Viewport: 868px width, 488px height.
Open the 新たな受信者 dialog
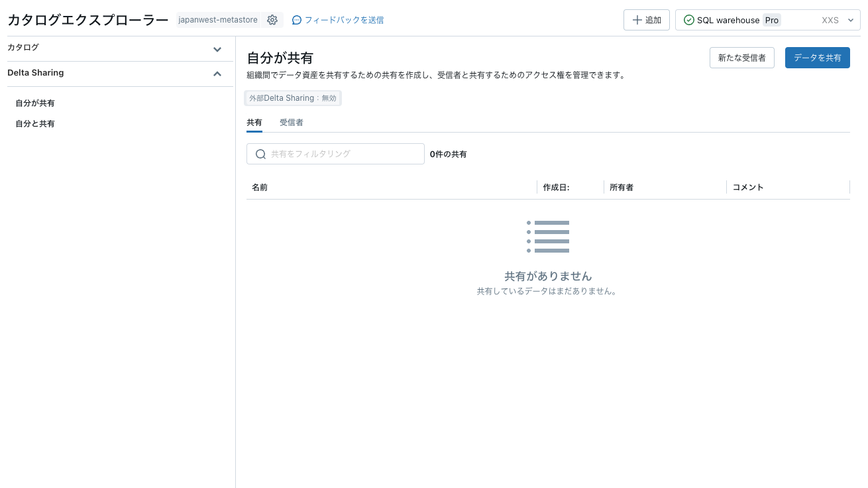pyautogui.click(x=741, y=58)
